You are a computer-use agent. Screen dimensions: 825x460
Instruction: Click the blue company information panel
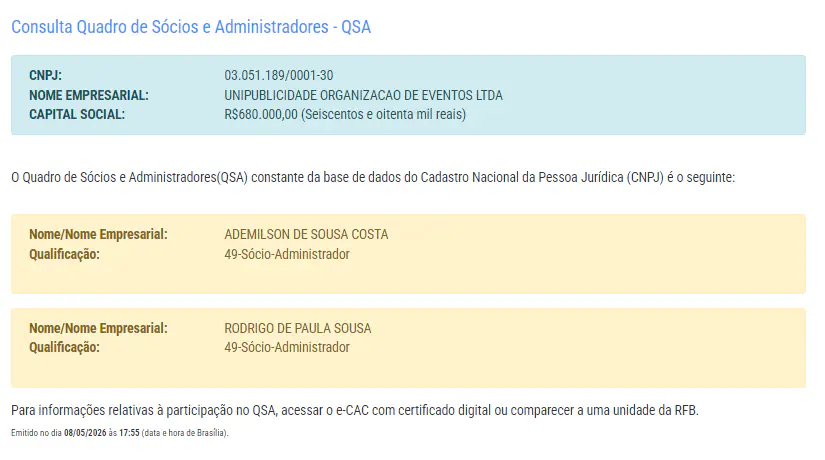(408, 95)
